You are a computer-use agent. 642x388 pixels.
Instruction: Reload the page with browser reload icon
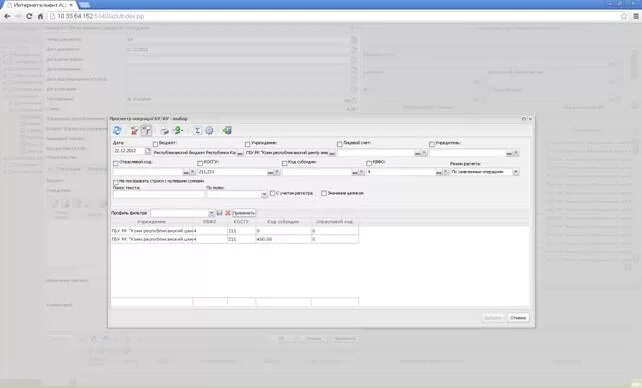point(29,16)
